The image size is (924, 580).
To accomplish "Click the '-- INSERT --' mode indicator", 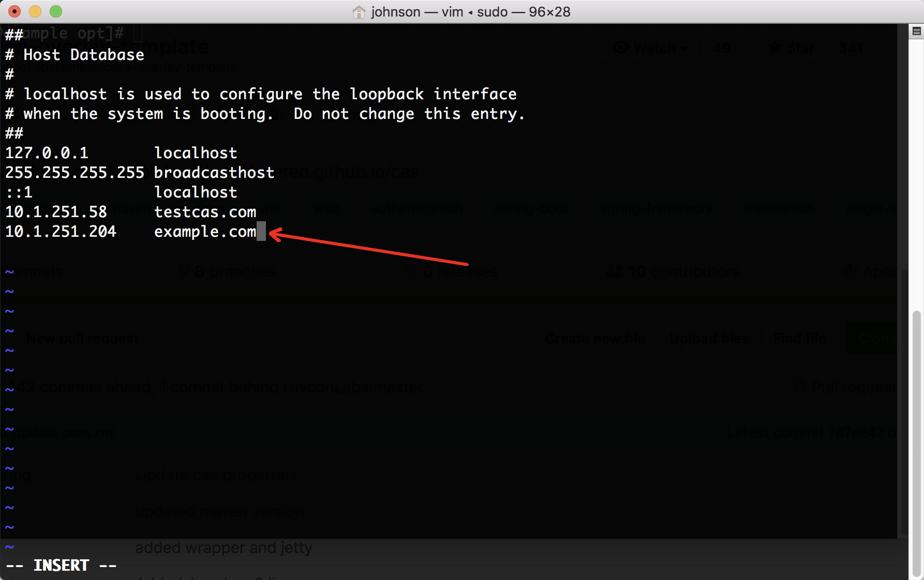I will [x=61, y=566].
